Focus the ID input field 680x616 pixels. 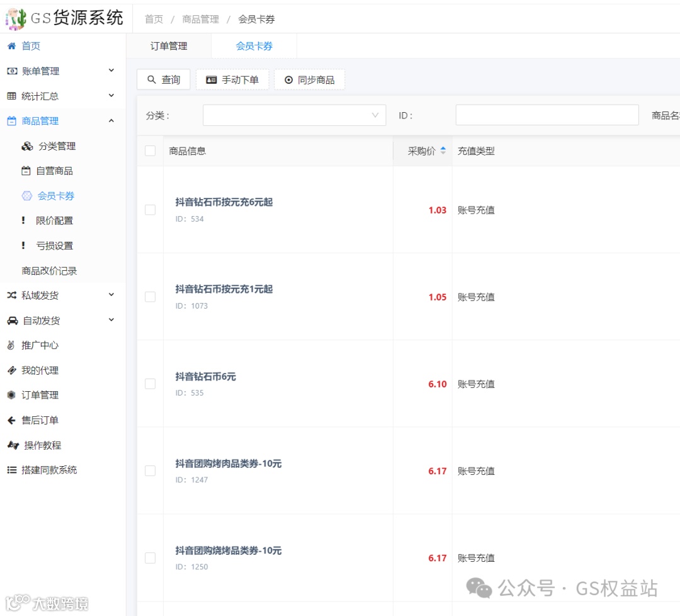pyautogui.click(x=547, y=115)
